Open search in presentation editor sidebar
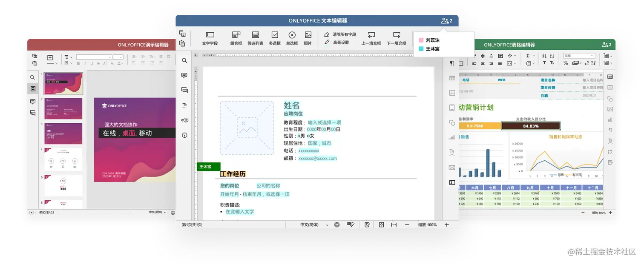The height and width of the screenshot is (264, 644). pyautogui.click(x=32, y=77)
